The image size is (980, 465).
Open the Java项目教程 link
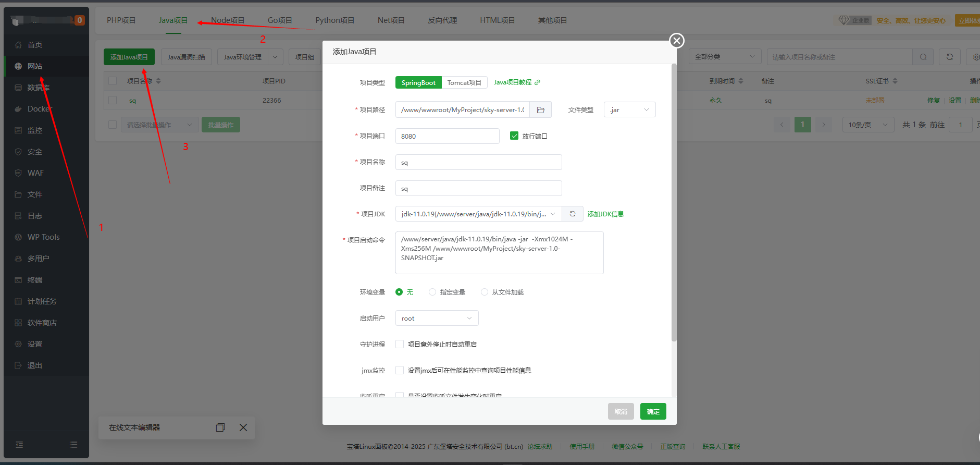pos(517,82)
